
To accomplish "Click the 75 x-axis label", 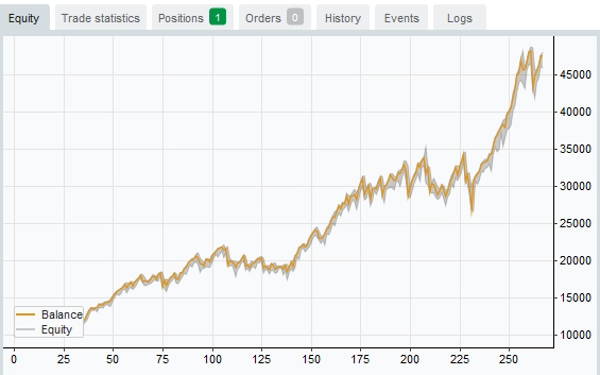I will coord(163,360).
